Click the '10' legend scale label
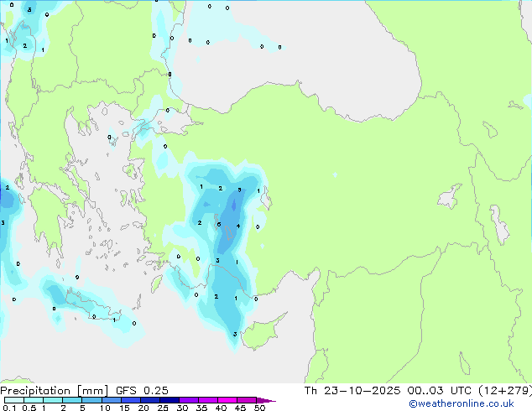This screenshot has width=532, height=411. [105, 408]
